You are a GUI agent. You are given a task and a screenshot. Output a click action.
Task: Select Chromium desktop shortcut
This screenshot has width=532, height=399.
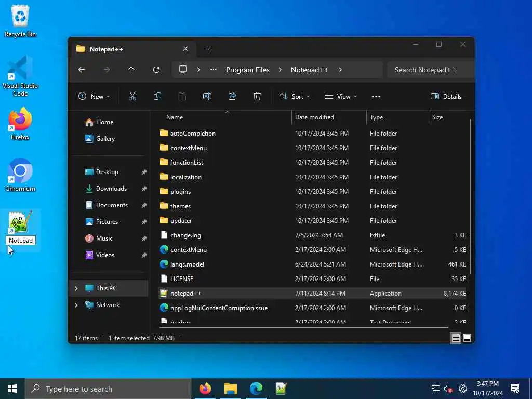tap(20, 175)
